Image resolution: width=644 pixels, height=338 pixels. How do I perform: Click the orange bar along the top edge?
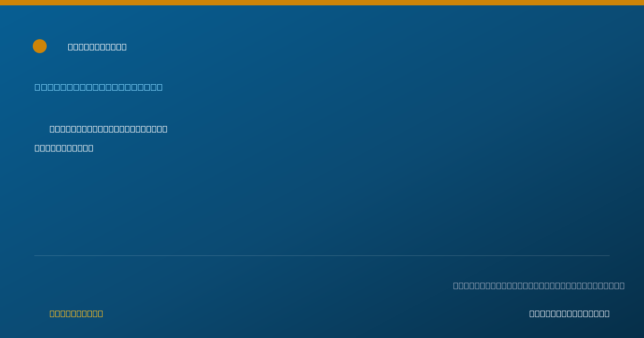pyautogui.click(x=322, y=3)
